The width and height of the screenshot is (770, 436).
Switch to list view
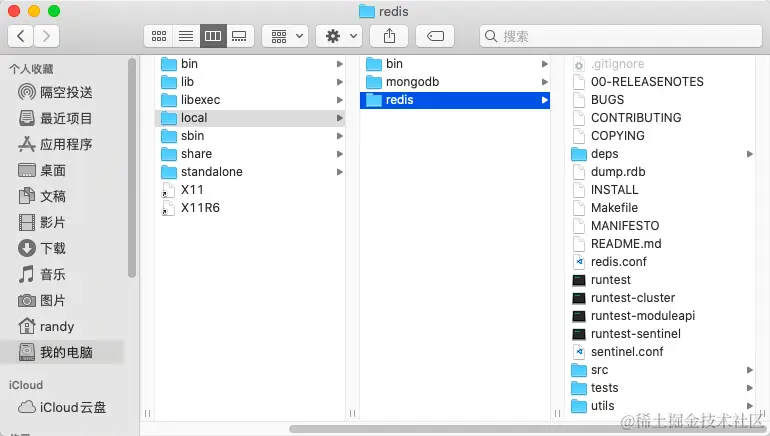[x=186, y=36]
